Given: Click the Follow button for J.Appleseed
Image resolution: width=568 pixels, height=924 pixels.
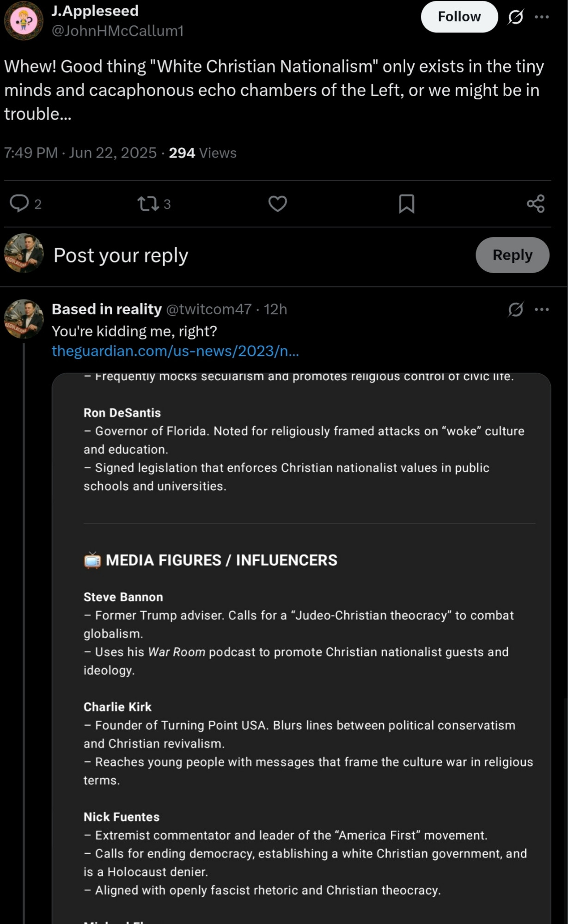Looking at the screenshot, I should pyautogui.click(x=459, y=17).
